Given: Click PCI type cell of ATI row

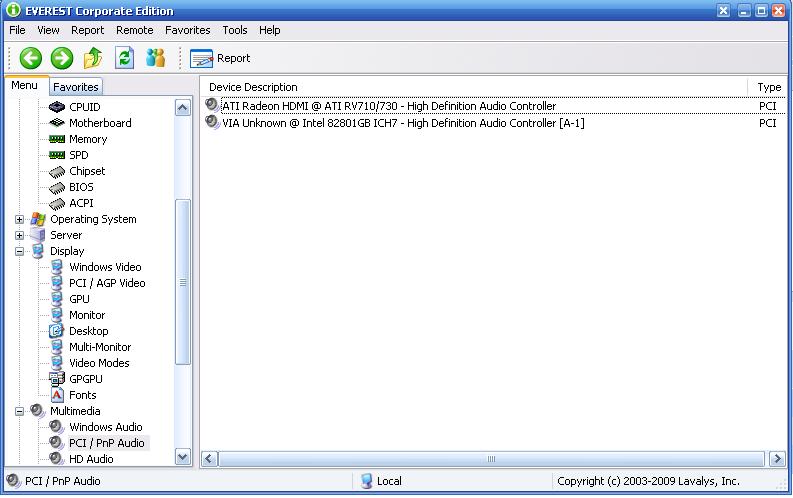Looking at the screenshot, I should 767,106.
